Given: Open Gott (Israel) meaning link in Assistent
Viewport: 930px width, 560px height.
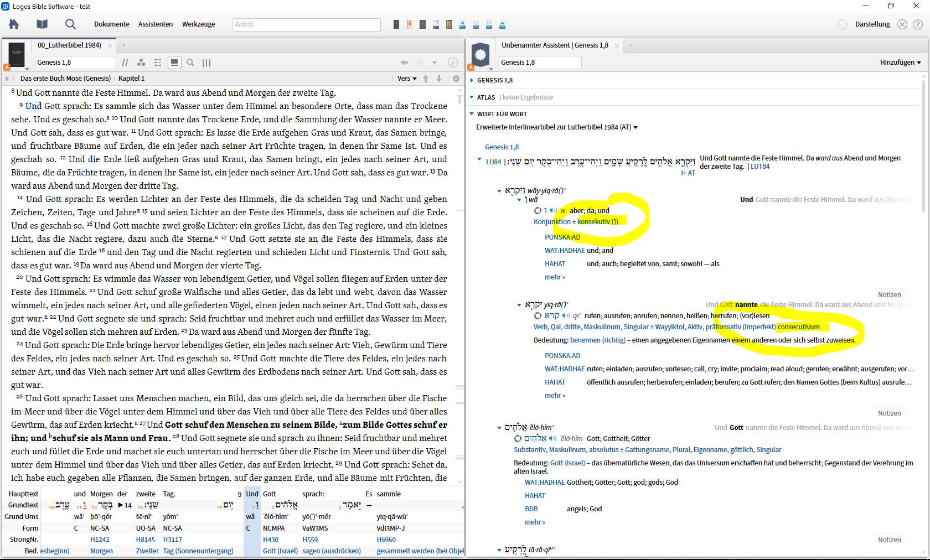Looking at the screenshot, I should pos(567,463).
